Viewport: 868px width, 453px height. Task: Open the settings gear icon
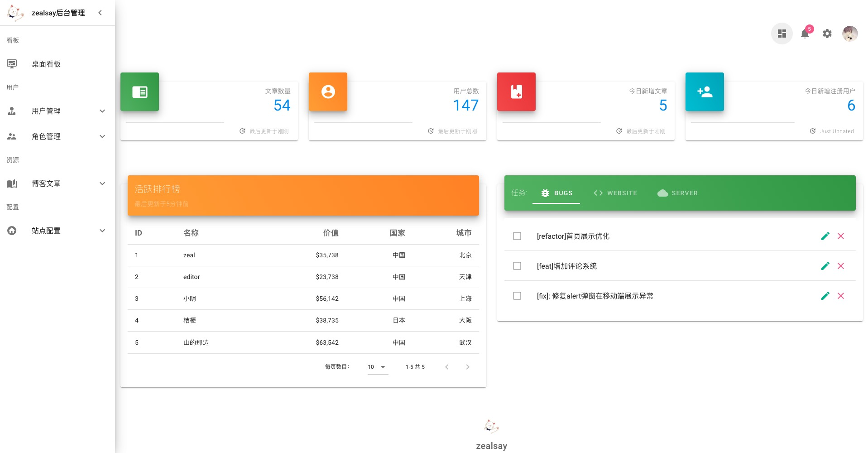(x=827, y=34)
